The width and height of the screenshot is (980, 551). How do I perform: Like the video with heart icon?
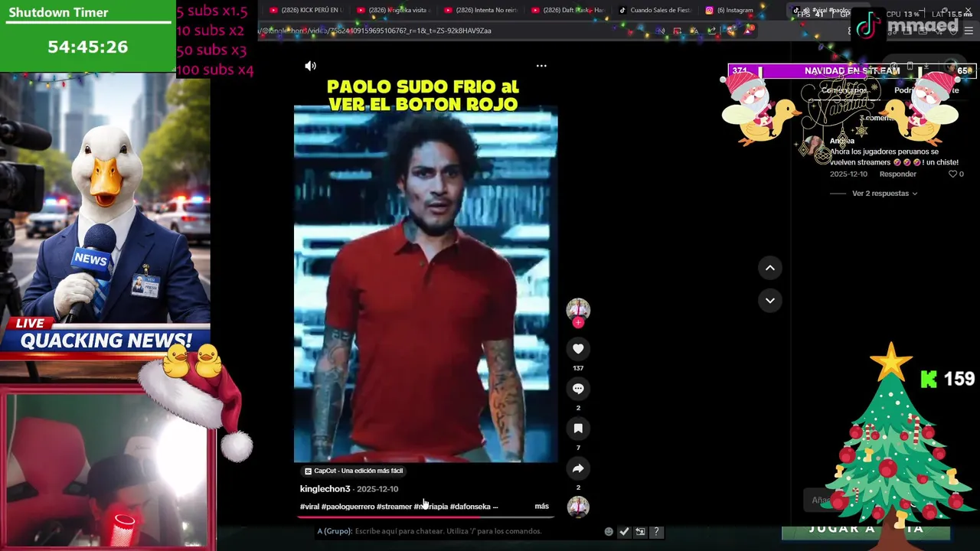[578, 349]
